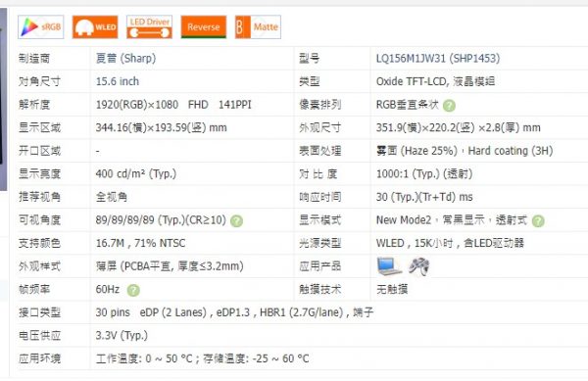Click the Oxide TFT-LCD panel type value

click(435, 81)
